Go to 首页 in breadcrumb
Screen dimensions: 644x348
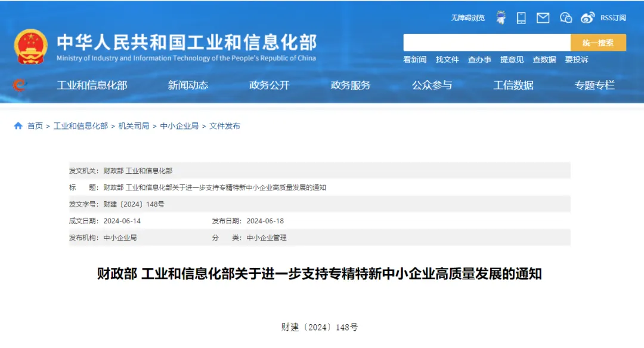(35, 126)
